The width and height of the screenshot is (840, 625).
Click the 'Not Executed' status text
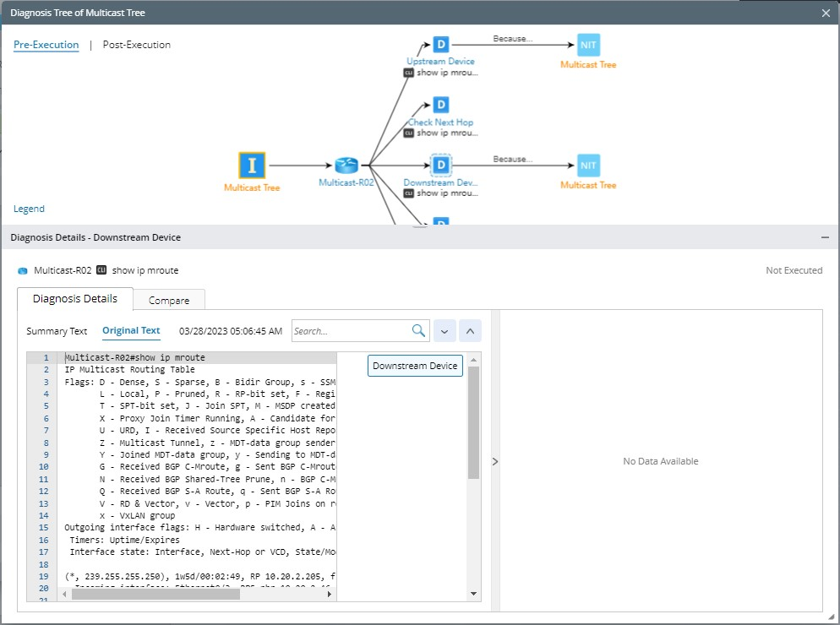(794, 270)
